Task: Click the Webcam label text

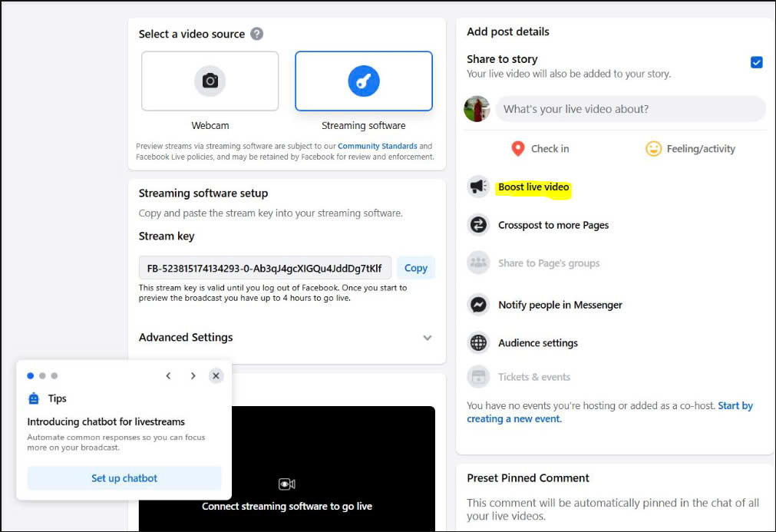Action: [210, 126]
